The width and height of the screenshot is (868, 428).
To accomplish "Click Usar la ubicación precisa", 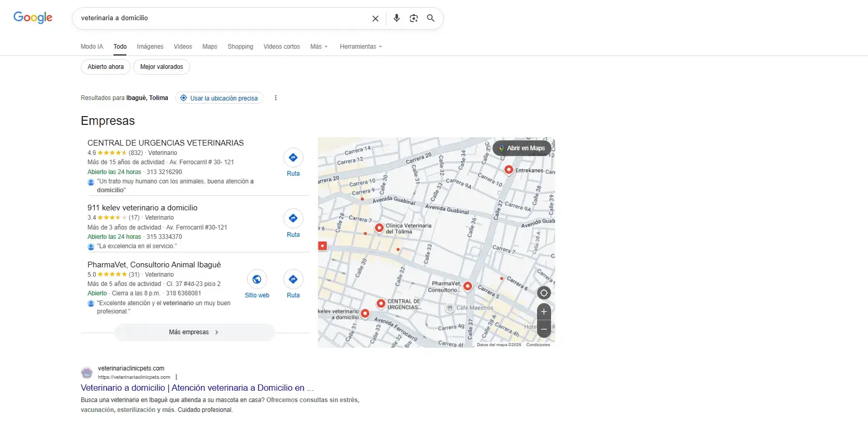I will pos(219,98).
